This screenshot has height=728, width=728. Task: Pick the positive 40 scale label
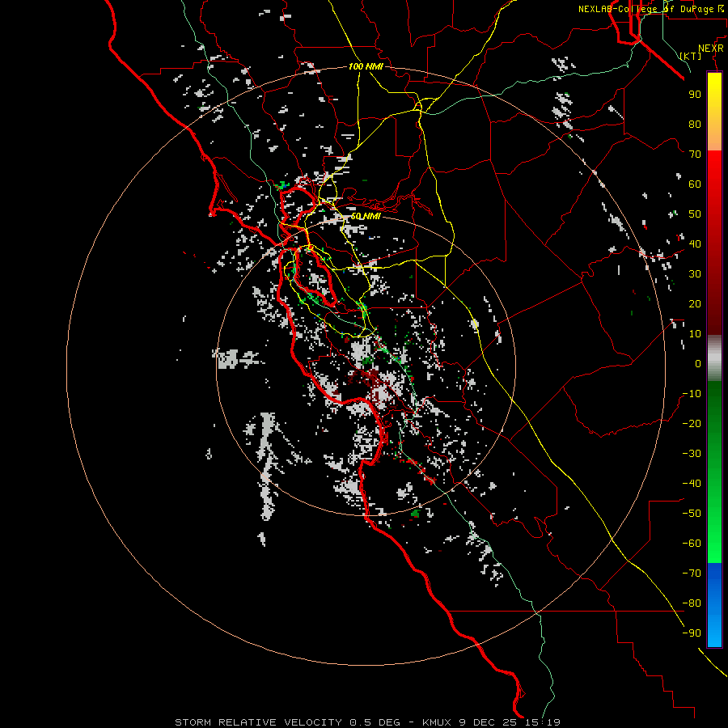(x=695, y=243)
